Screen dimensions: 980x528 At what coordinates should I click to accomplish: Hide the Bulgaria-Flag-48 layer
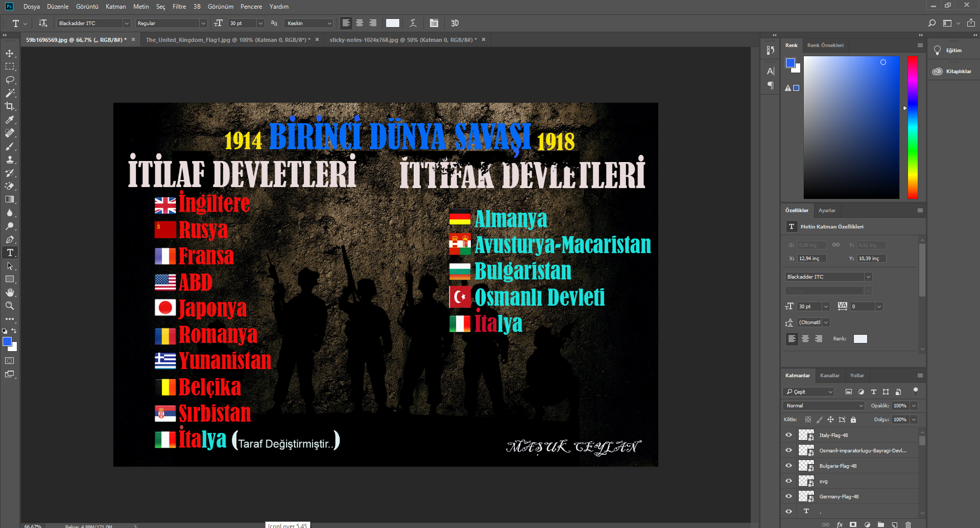pos(788,466)
